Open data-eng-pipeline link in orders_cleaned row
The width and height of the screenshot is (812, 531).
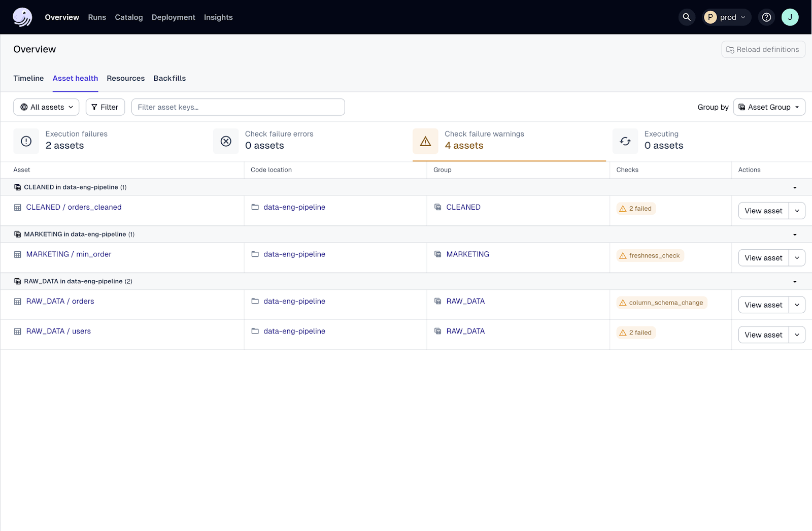(294, 207)
